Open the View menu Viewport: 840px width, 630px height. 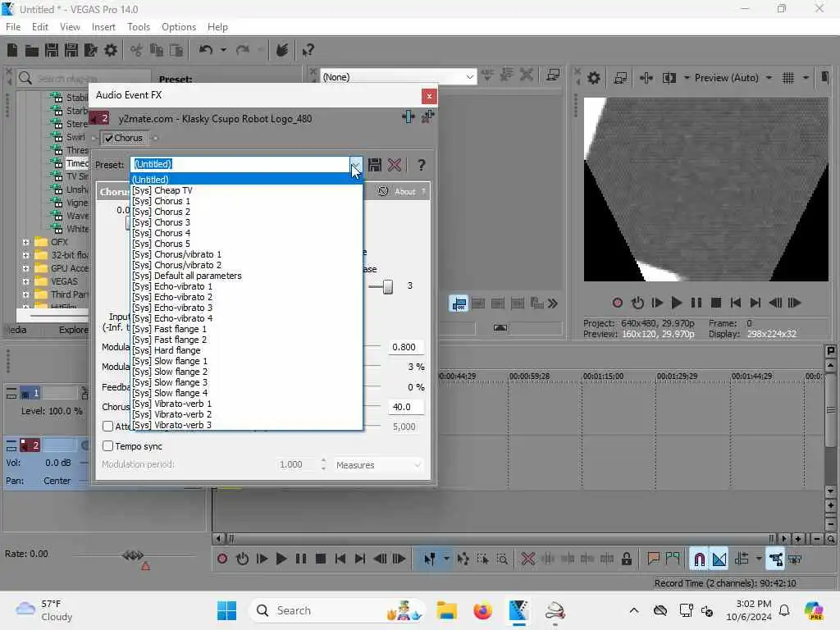(70, 27)
